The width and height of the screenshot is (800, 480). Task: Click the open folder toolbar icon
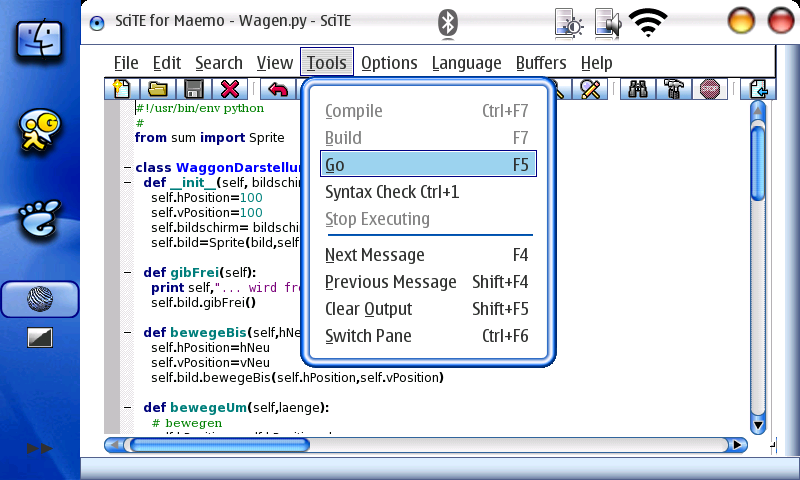[158, 89]
